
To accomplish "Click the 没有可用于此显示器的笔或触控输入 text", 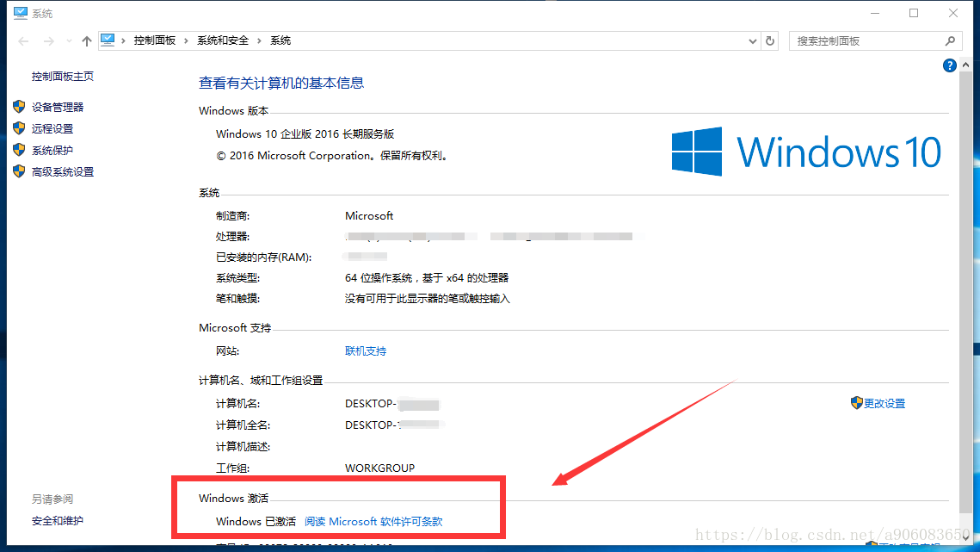I will click(428, 299).
